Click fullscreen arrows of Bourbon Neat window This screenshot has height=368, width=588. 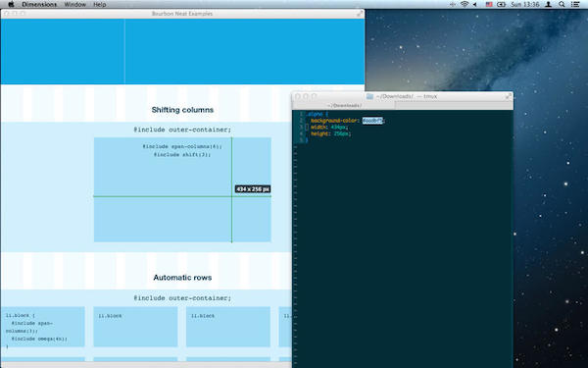360,14
